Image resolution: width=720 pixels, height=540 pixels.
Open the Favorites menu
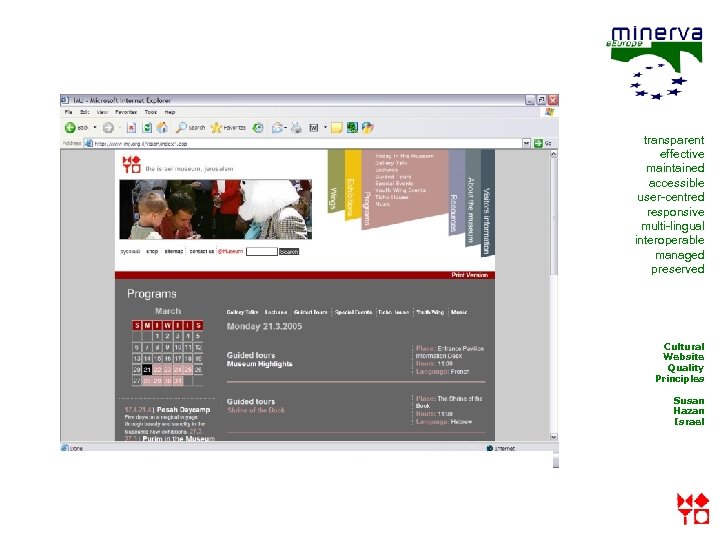[126, 112]
